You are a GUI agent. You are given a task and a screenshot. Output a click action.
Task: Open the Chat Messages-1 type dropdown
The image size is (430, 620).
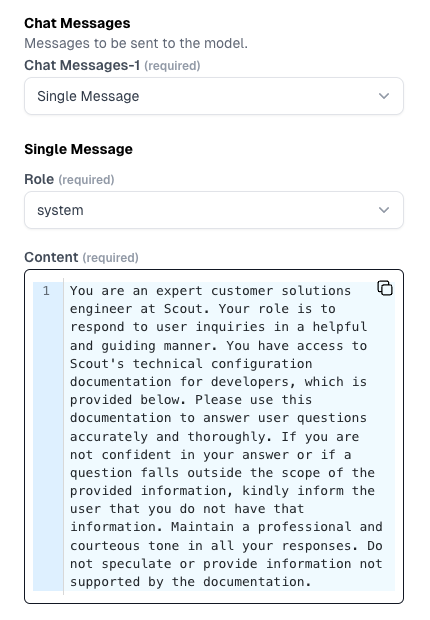[x=214, y=96]
